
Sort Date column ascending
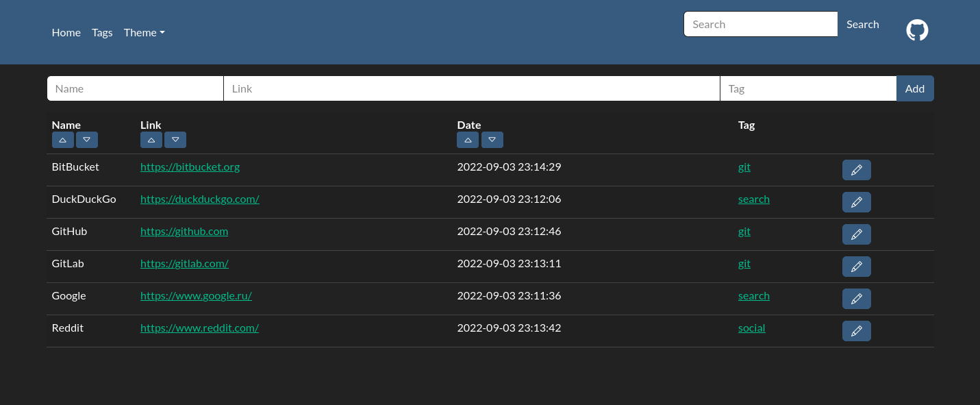[x=468, y=140]
